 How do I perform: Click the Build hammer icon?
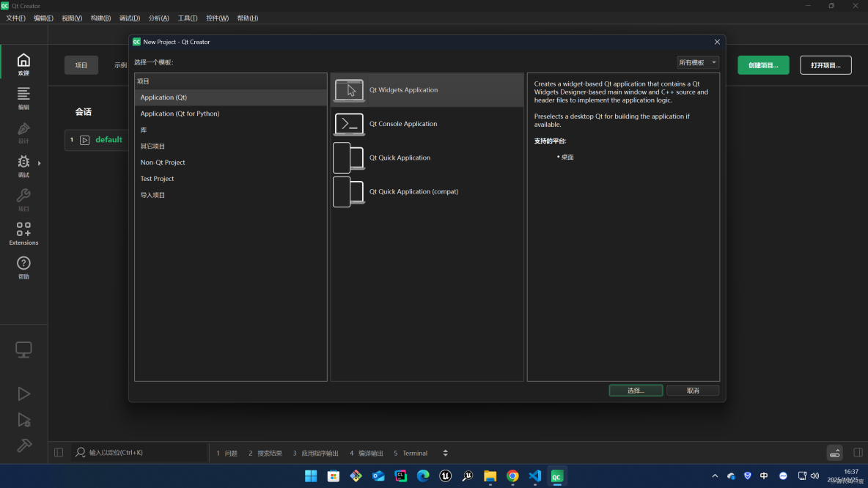point(23,446)
